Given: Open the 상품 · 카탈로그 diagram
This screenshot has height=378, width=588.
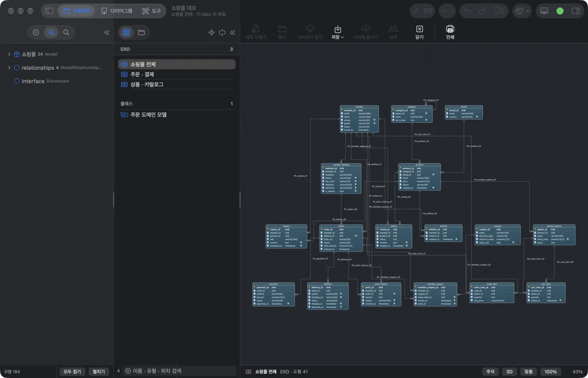Looking at the screenshot, I should coord(177,84).
